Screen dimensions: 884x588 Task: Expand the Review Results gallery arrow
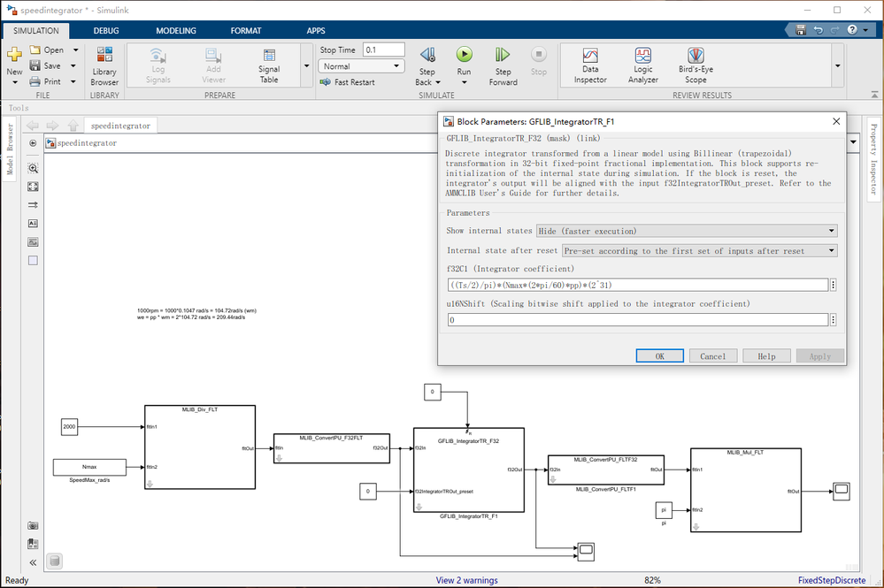pyautogui.click(x=838, y=66)
